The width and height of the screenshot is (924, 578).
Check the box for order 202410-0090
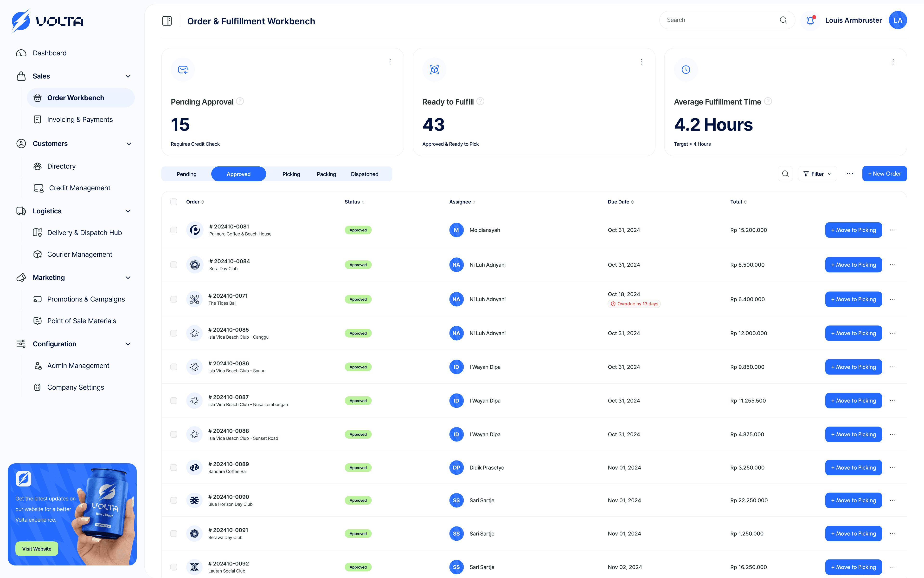[174, 500]
